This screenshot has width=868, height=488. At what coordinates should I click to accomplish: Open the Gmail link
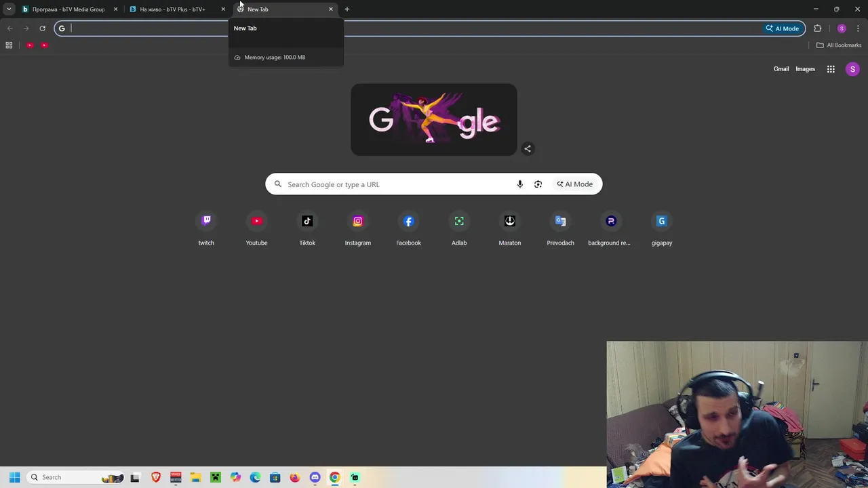pyautogui.click(x=781, y=69)
